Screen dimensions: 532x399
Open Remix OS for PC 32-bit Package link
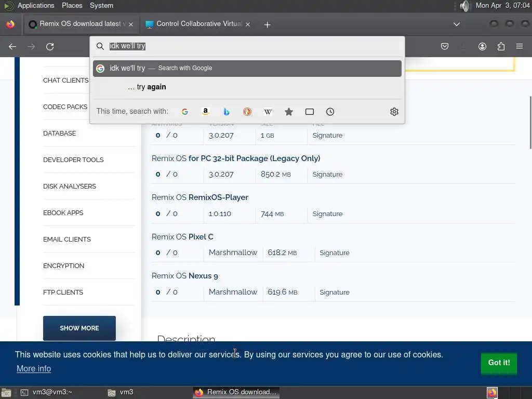pos(236,158)
